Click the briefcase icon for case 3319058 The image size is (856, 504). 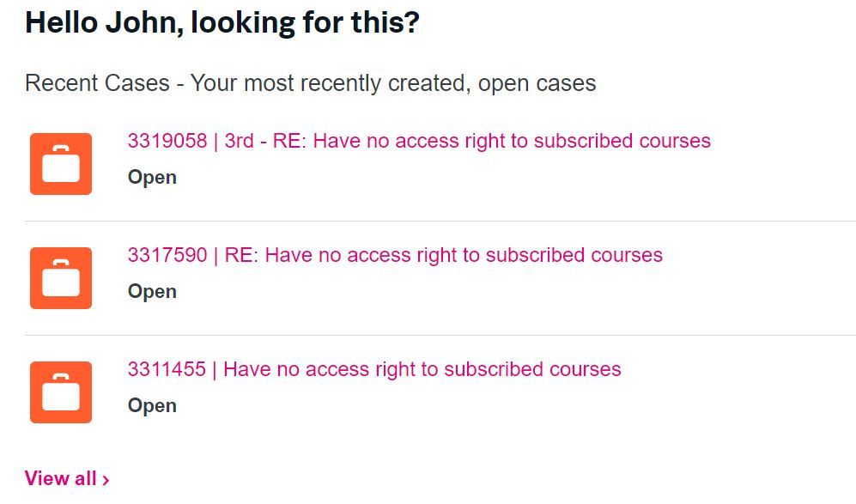tap(61, 164)
